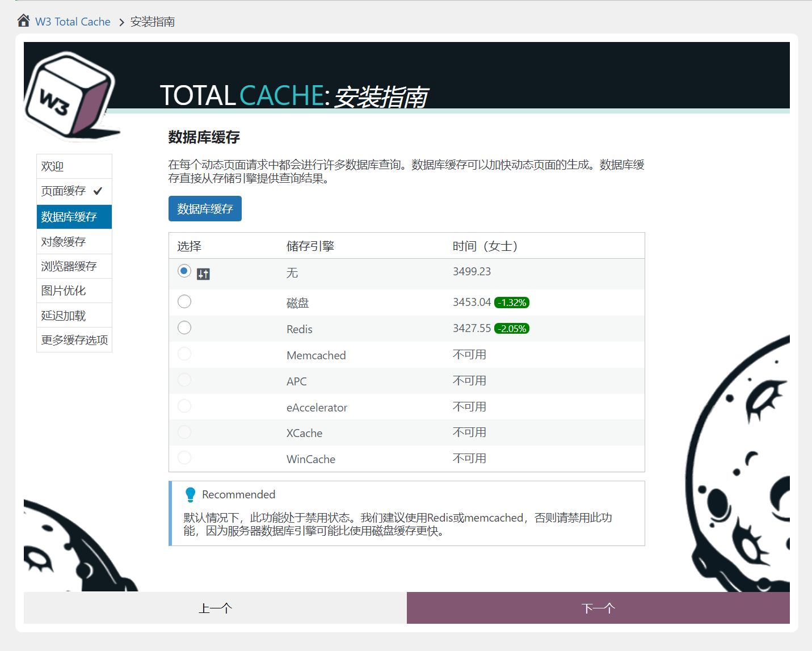The image size is (812, 651).
Task: Click the home icon in breadcrumb
Action: coord(23,21)
